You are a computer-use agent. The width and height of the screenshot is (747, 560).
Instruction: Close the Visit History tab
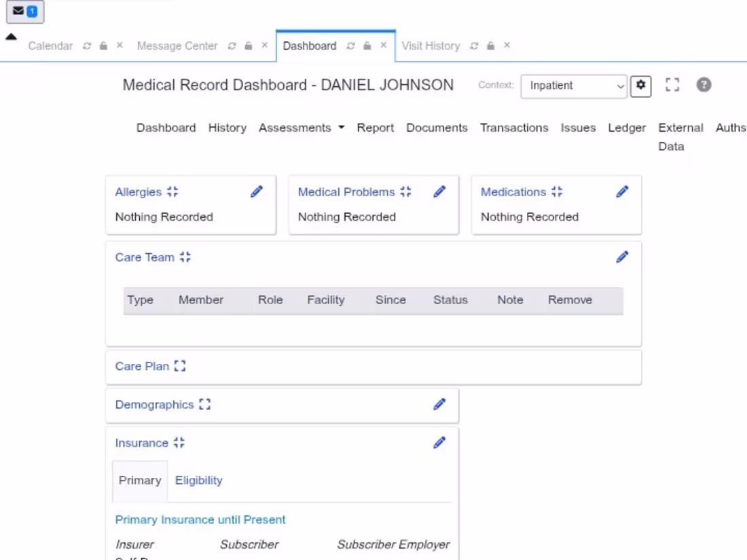pos(507,45)
